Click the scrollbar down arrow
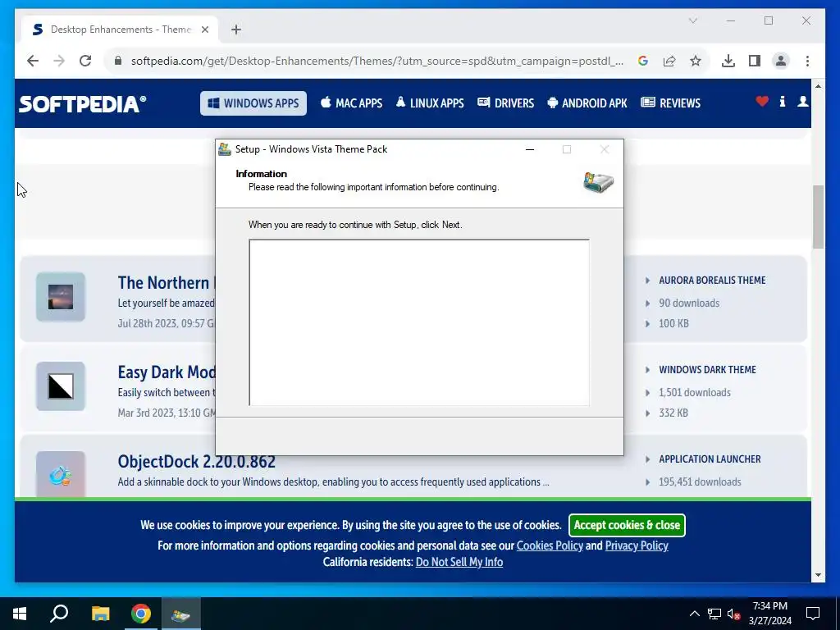This screenshot has height=630, width=840. pyautogui.click(x=818, y=575)
